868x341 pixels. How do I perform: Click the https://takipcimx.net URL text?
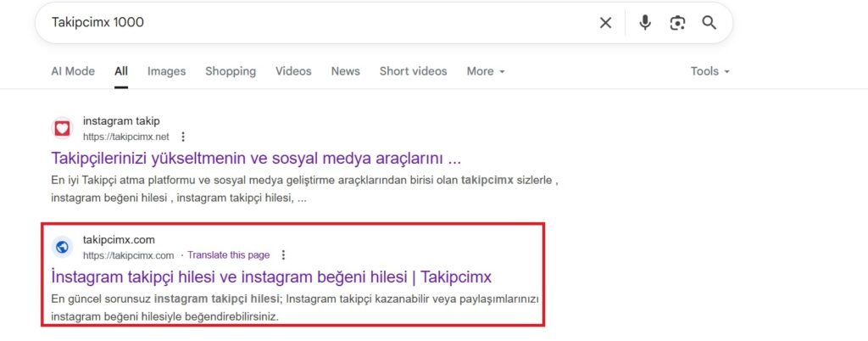[126, 137]
